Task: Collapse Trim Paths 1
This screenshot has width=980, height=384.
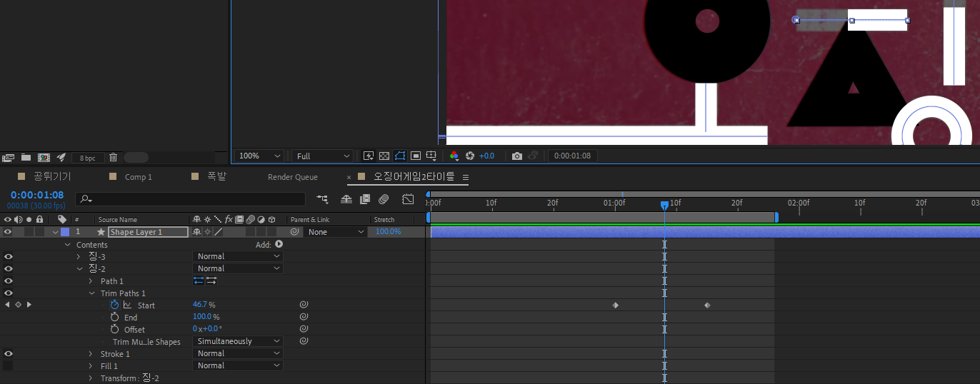Action: click(91, 293)
